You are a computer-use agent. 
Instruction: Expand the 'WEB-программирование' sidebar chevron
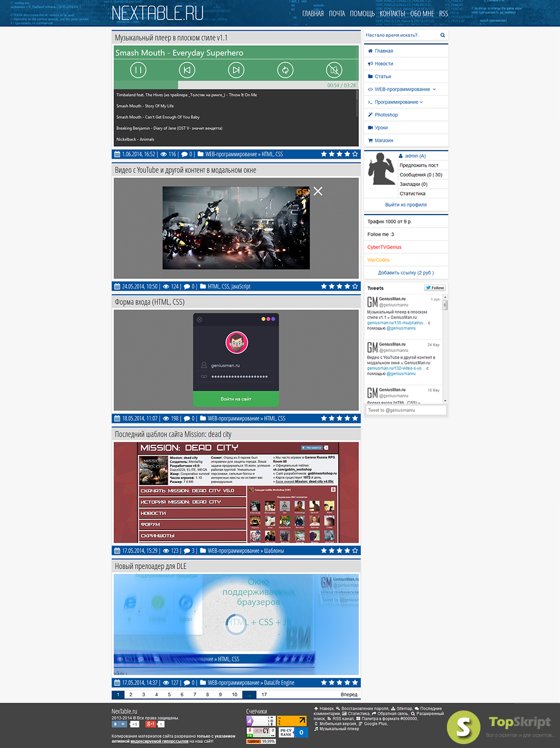(x=434, y=89)
